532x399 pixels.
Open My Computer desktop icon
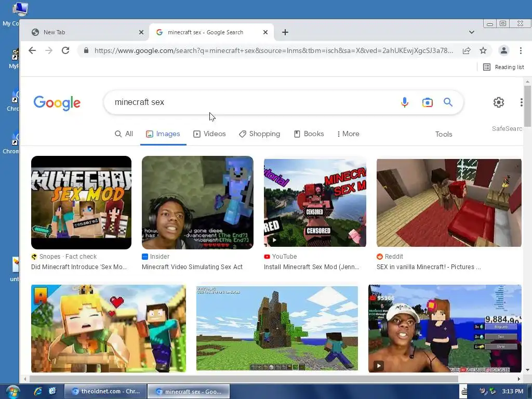click(20, 9)
